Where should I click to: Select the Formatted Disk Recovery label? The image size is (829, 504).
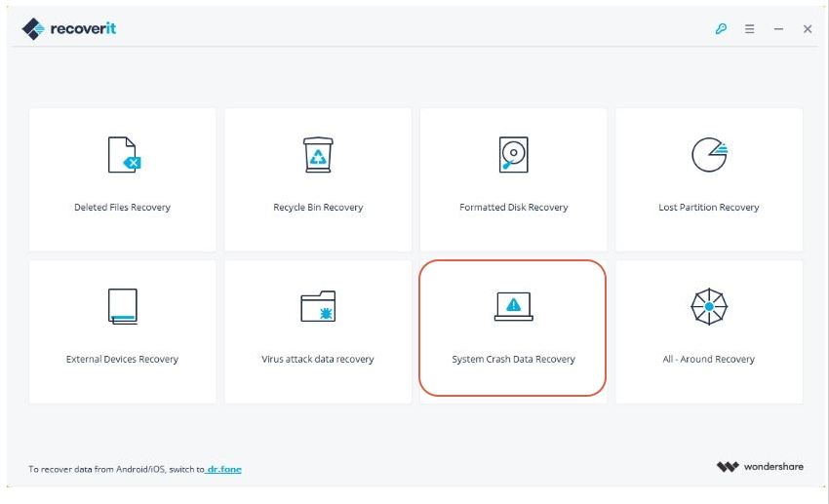[513, 207]
